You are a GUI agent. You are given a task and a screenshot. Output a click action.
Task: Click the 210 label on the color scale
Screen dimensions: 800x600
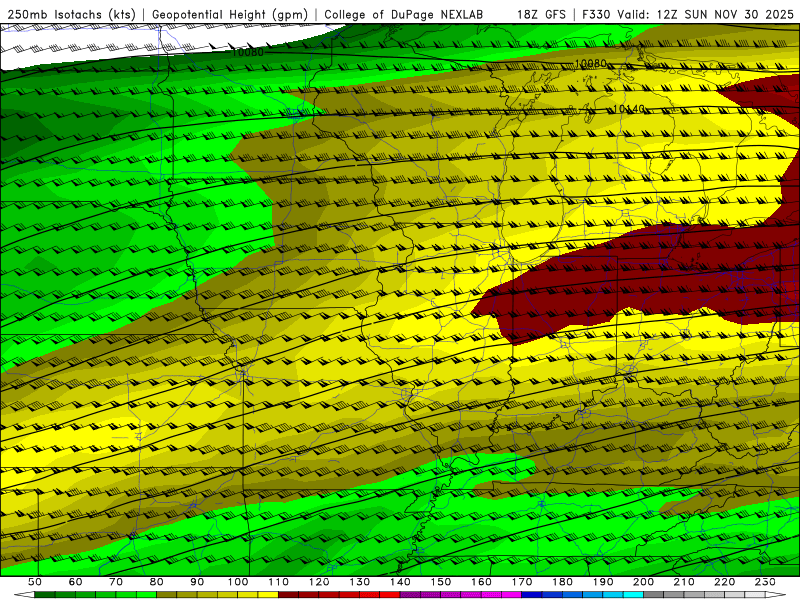coord(684,582)
